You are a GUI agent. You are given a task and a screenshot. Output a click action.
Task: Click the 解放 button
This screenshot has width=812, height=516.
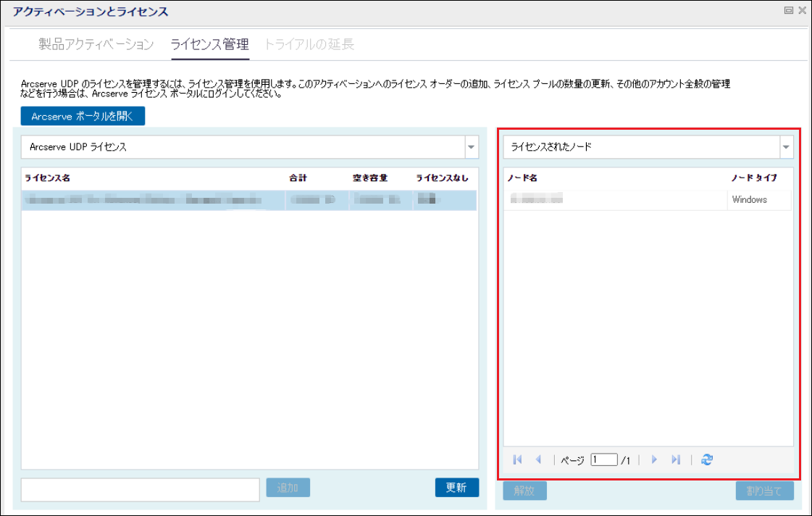pyautogui.click(x=524, y=491)
